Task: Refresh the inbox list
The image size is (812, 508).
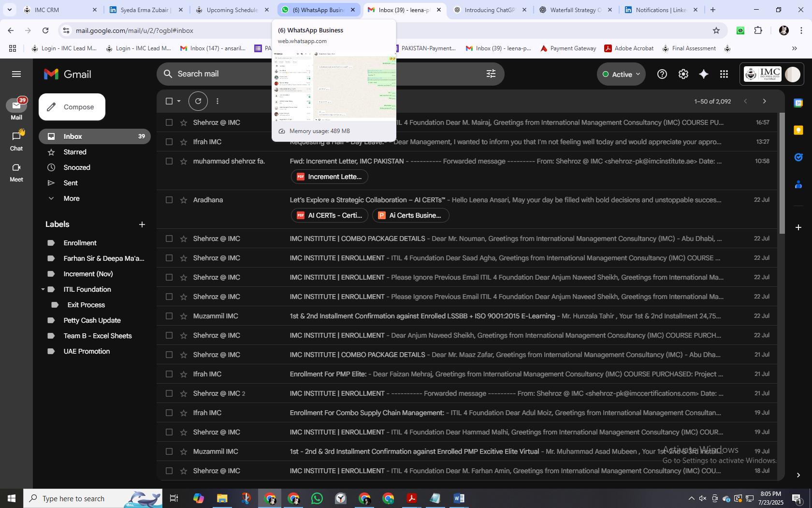Action: (x=198, y=101)
